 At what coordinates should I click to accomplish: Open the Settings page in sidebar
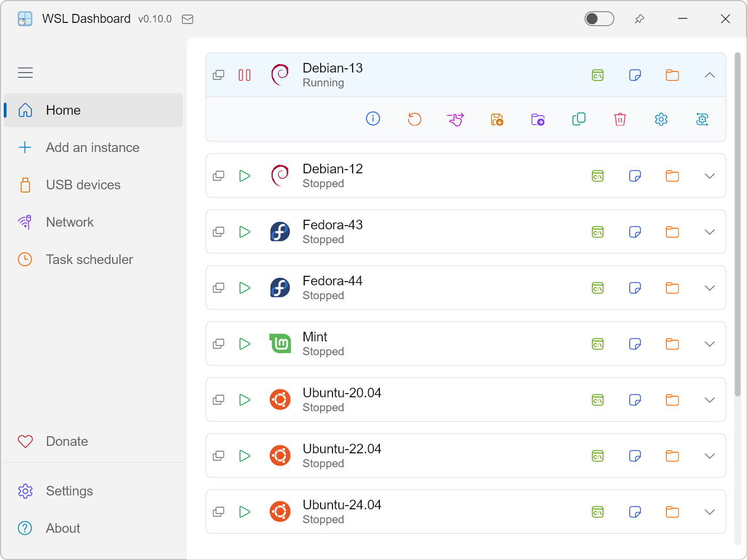click(x=93, y=491)
